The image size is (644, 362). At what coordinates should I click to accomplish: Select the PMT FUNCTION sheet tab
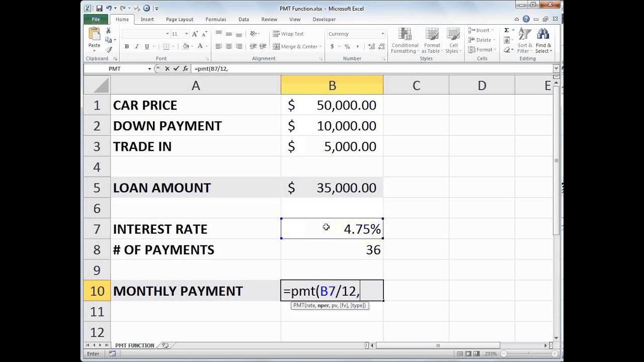(x=134, y=345)
